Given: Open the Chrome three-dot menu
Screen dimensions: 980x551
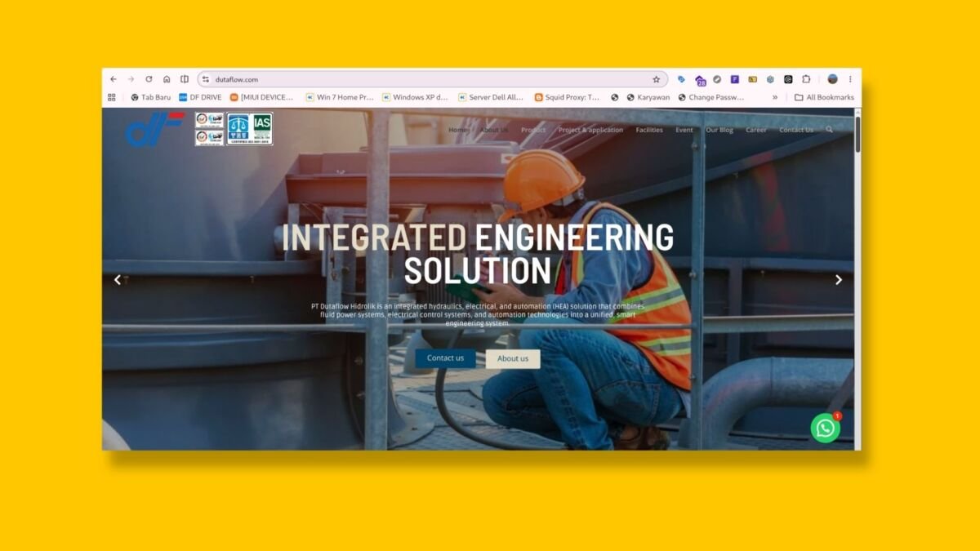Looking at the screenshot, I should pos(850,79).
